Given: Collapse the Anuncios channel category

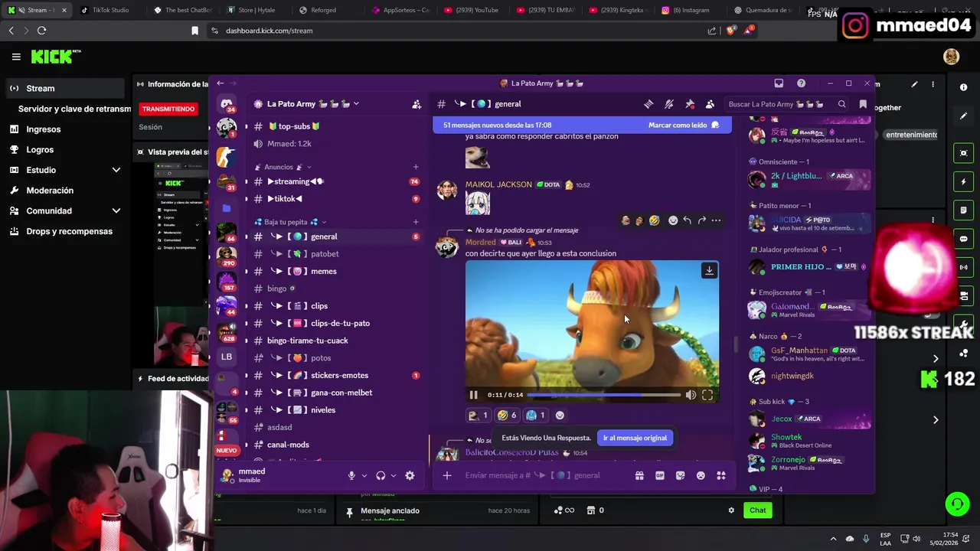Looking at the screenshot, I should point(287,167).
